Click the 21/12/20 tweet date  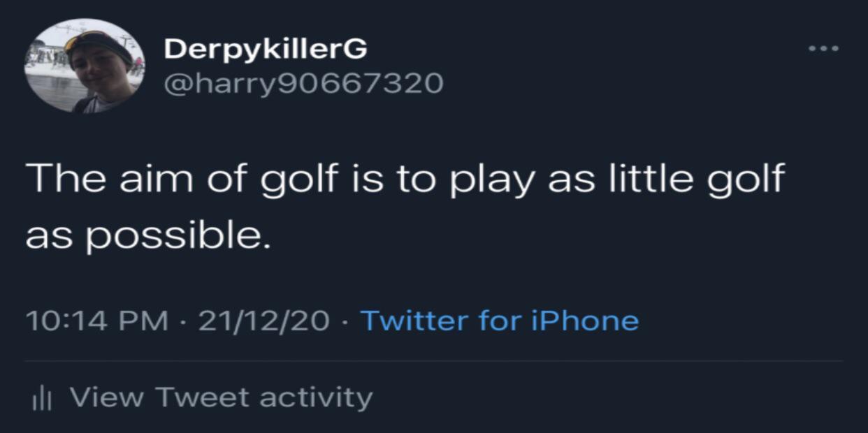coord(263,321)
